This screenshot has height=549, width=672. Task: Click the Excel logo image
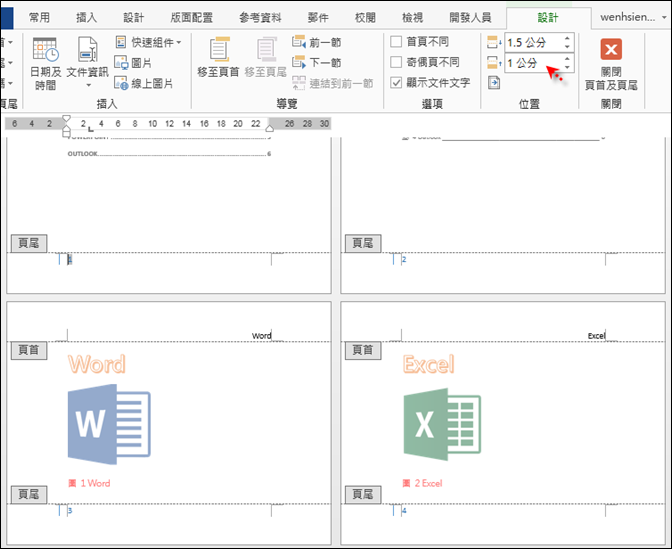(x=442, y=424)
